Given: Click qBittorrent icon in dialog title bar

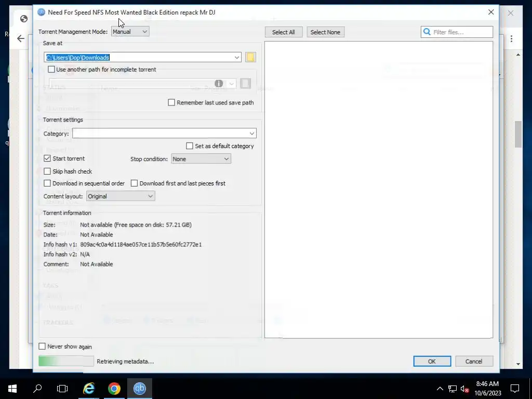Looking at the screenshot, I should click(42, 12).
